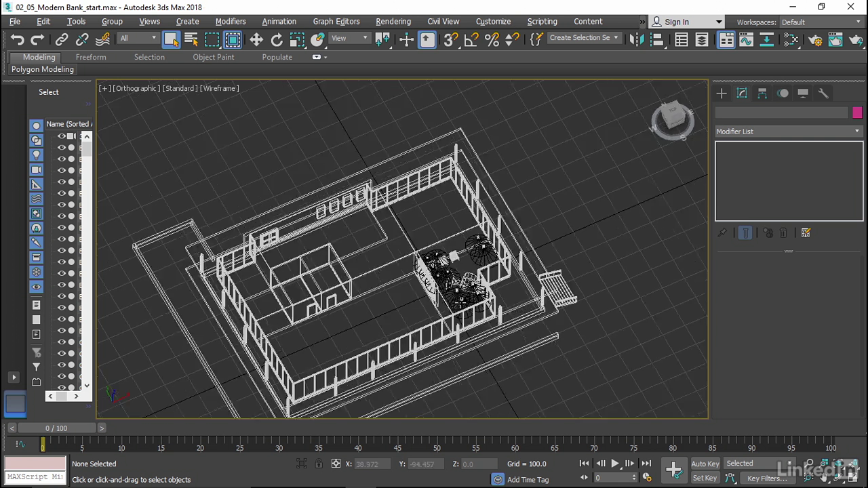Open the Scene Explorer toggle icon

682,40
